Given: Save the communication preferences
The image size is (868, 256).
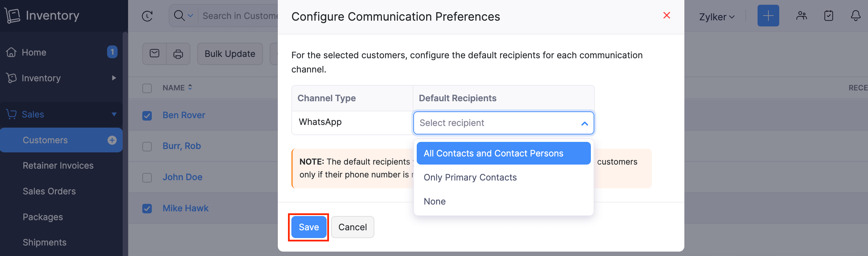Looking at the screenshot, I should coord(309,227).
